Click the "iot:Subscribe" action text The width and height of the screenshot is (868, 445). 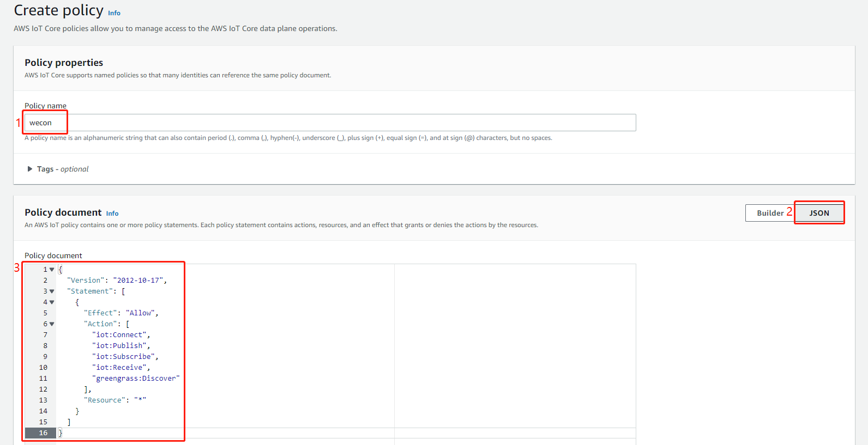click(124, 357)
